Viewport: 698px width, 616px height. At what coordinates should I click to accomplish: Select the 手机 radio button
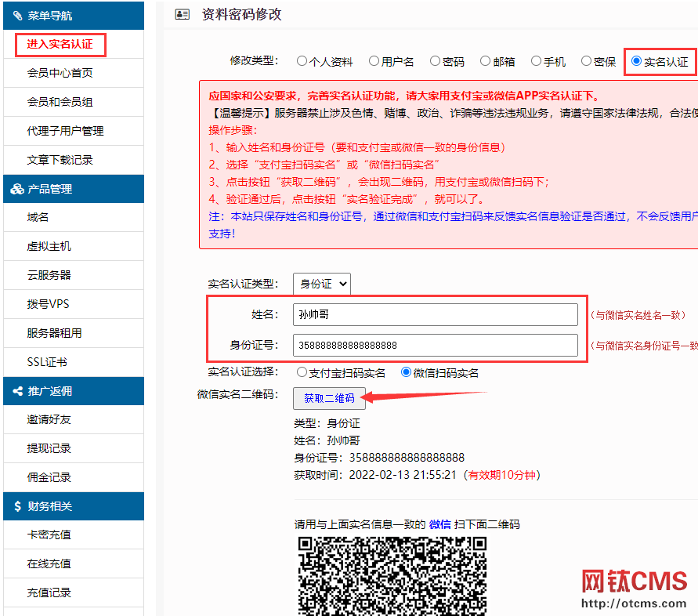click(x=536, y=61)
